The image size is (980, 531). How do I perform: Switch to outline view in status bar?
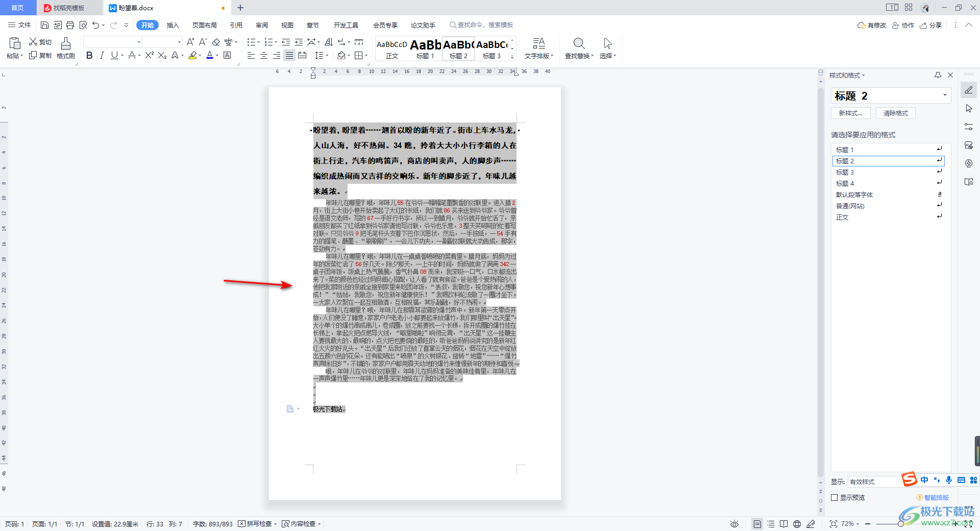[771, 524]
